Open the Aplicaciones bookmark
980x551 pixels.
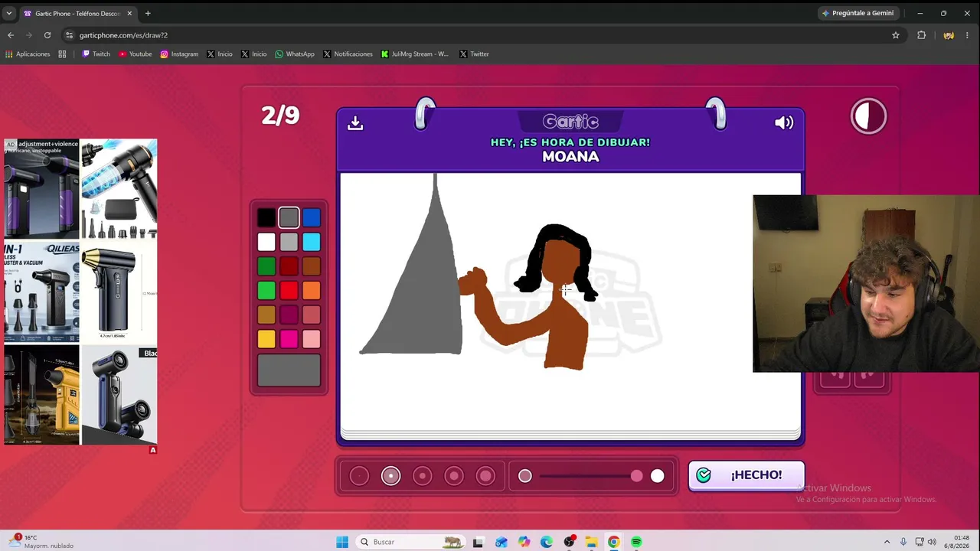tap(28, 54)
